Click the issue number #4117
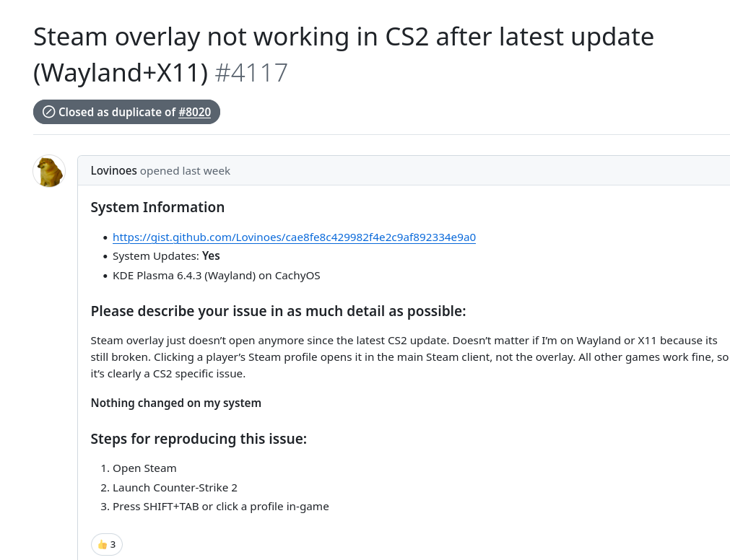 [251, 73]
